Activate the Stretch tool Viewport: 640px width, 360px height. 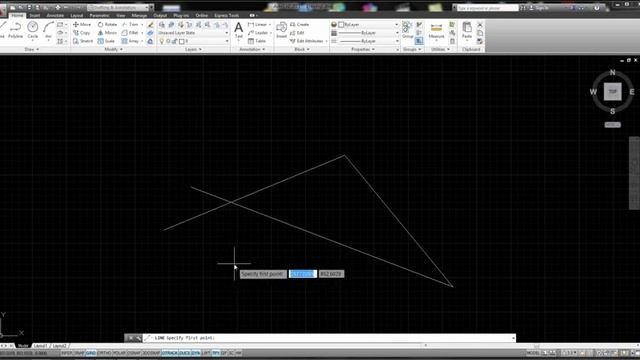(83, 41)
